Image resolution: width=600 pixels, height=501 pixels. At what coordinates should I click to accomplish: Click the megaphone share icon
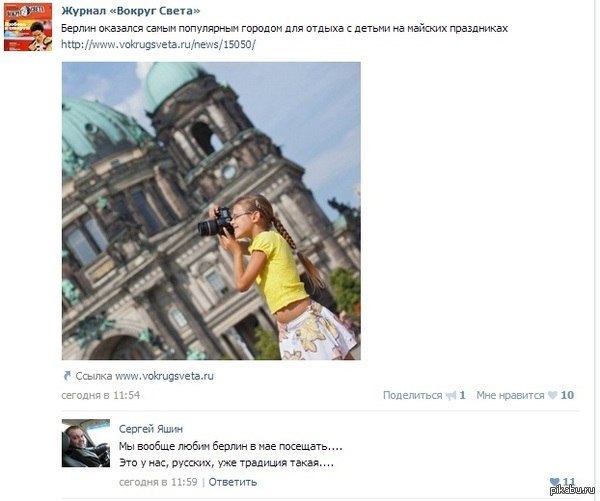coord(451,395)
